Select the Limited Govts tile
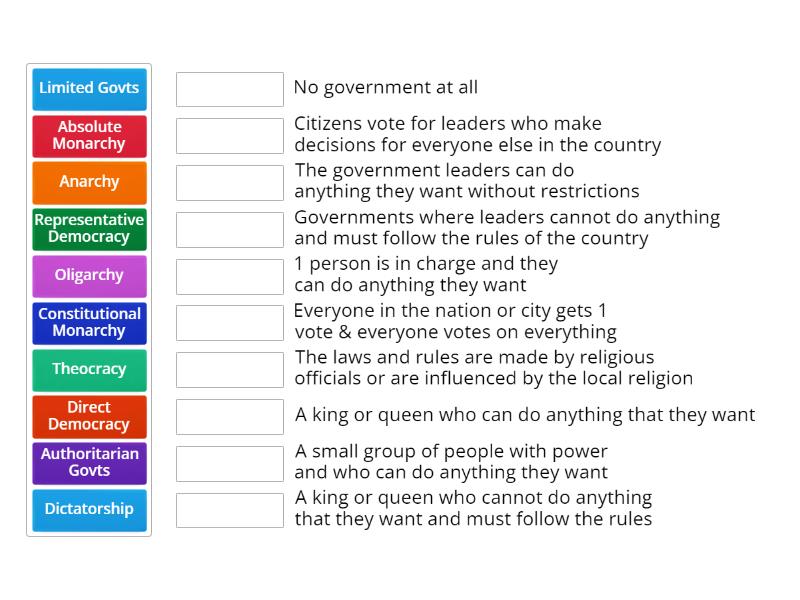The width and height of the screenshot is (800, 600). (x=88, y=89)
